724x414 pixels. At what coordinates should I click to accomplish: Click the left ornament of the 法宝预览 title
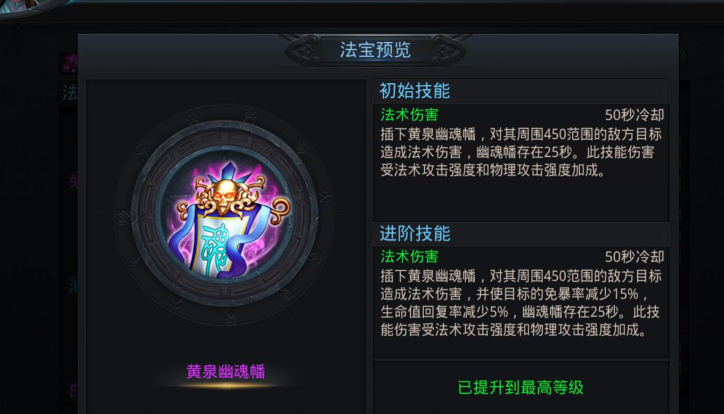coord(306,50)
